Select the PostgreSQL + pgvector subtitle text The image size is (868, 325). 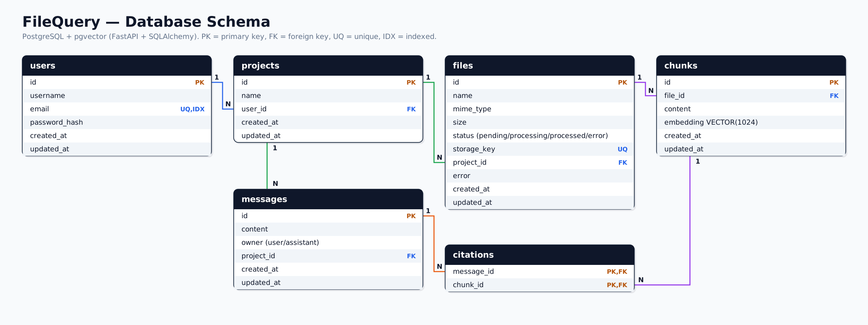229,37
